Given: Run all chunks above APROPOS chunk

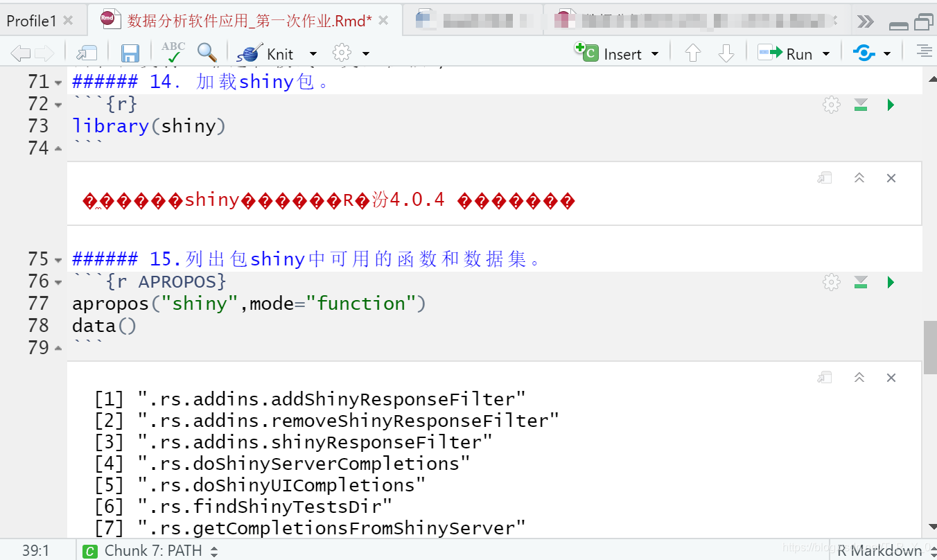Looking at the screenshot, I should pyautogui.click(x=861, y=282).
